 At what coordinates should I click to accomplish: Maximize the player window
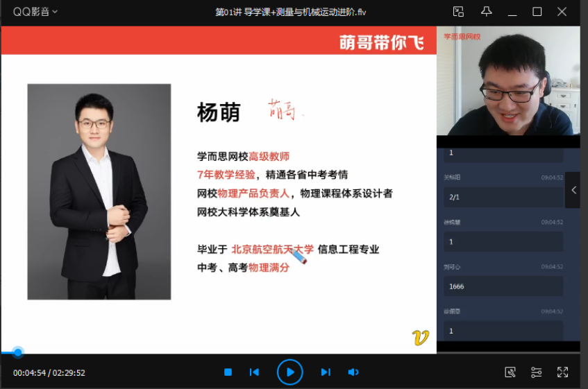coord(537,12)
